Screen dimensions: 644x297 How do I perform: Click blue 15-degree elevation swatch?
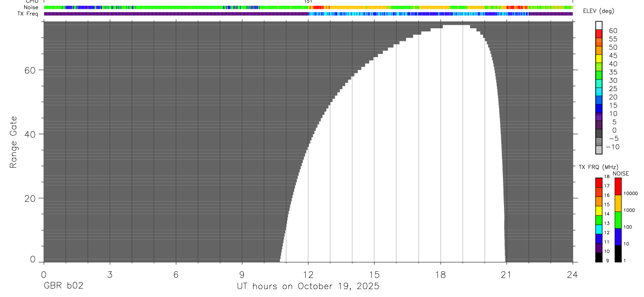(599, 108)
